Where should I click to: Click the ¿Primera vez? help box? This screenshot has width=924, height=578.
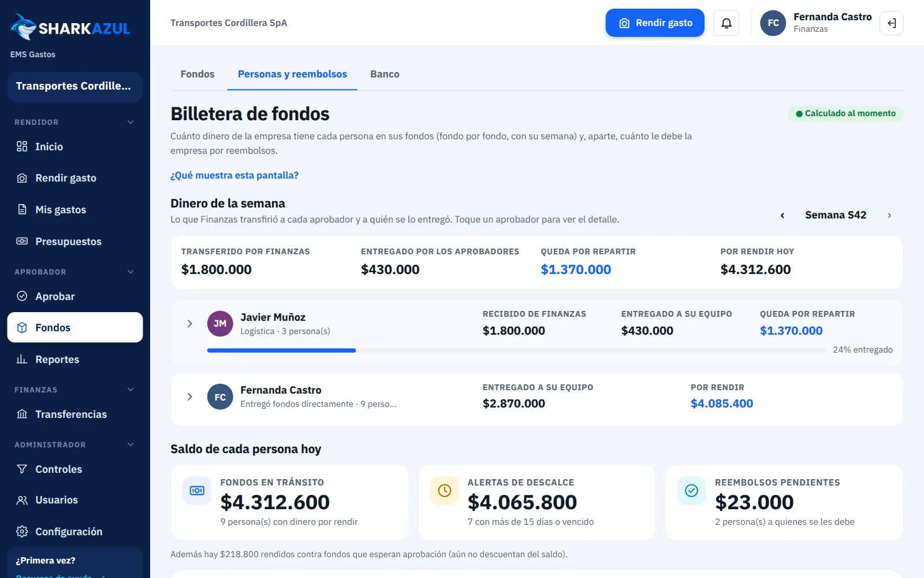click(x=75, y=564)
